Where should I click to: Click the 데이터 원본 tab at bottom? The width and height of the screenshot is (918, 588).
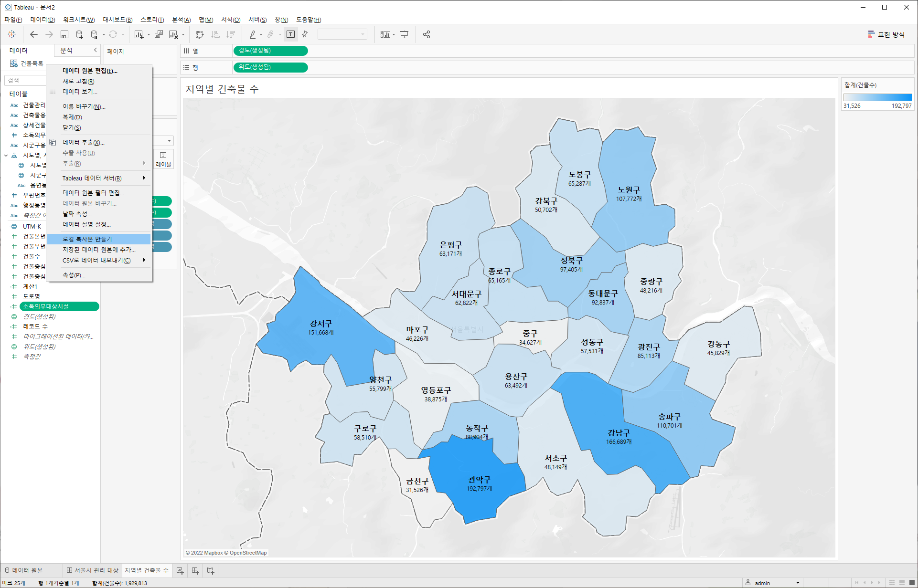coord(24,570)
